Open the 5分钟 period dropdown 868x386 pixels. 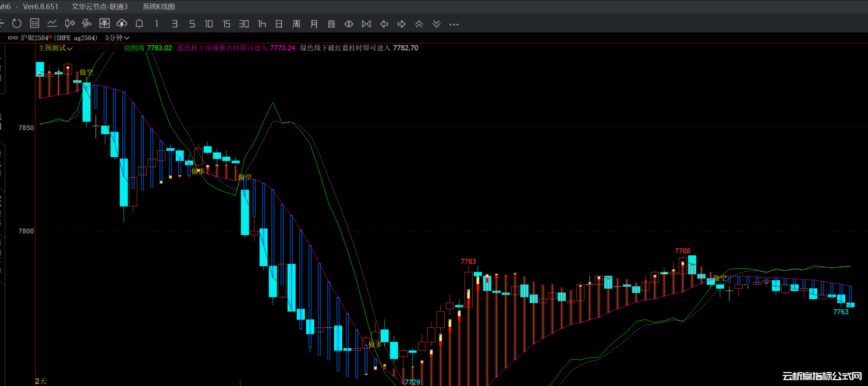[117, 38]
